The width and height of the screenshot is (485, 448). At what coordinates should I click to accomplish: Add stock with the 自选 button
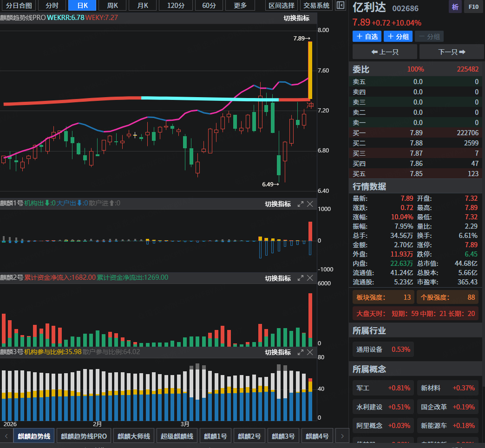coord(367,37)
